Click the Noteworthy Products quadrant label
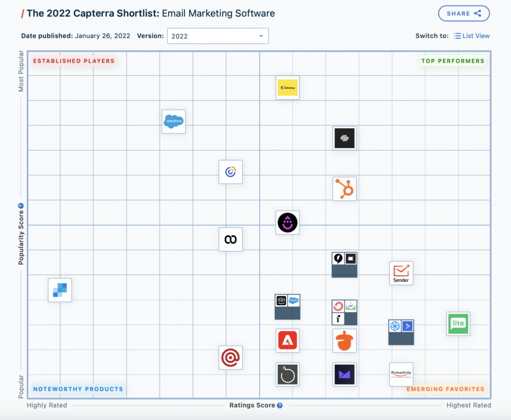The height and width of the screenshot is (420, 511). click(78, 389)
